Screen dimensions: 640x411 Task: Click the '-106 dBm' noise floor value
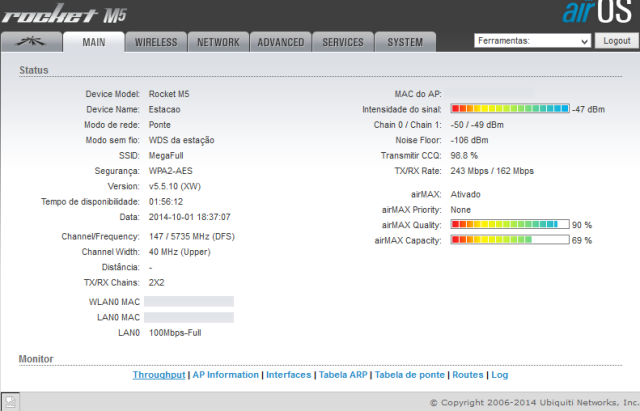[x=469, y=140]
